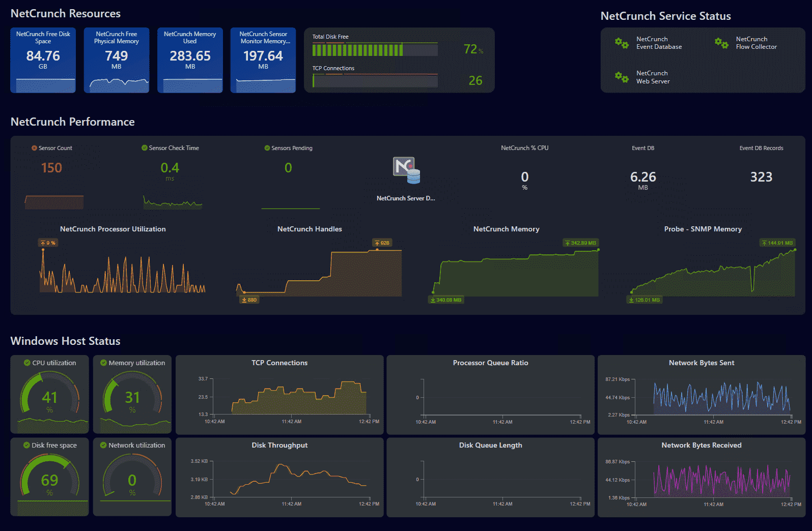Click the TCP Connections count 26
812x531 pixels.
click(475, 81)
